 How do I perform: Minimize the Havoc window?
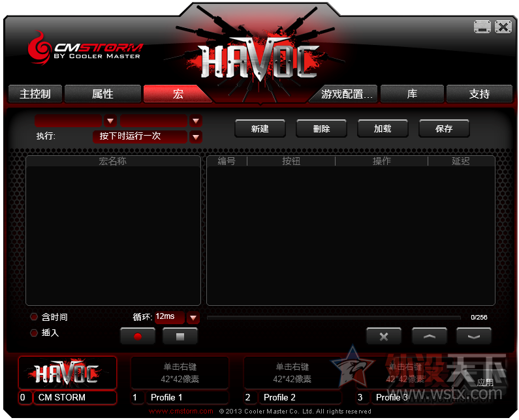482,27
